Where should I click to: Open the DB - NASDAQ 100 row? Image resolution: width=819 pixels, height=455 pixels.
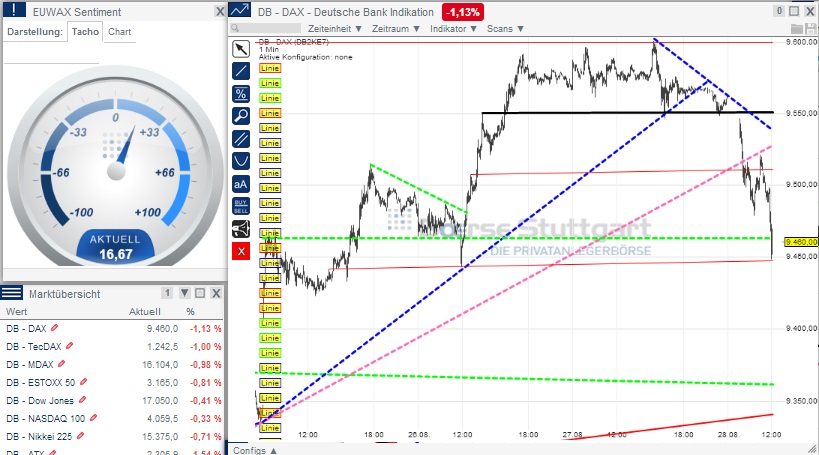112,418
